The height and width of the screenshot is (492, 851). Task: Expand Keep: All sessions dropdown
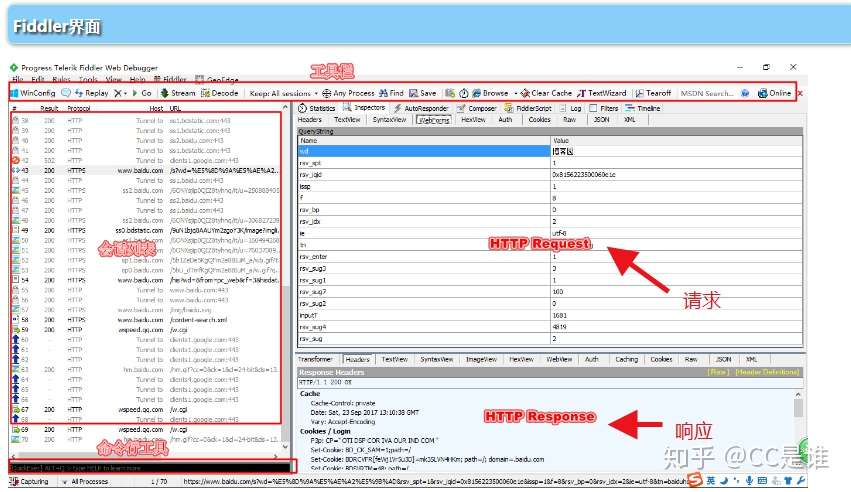click(x=283, y=93)
